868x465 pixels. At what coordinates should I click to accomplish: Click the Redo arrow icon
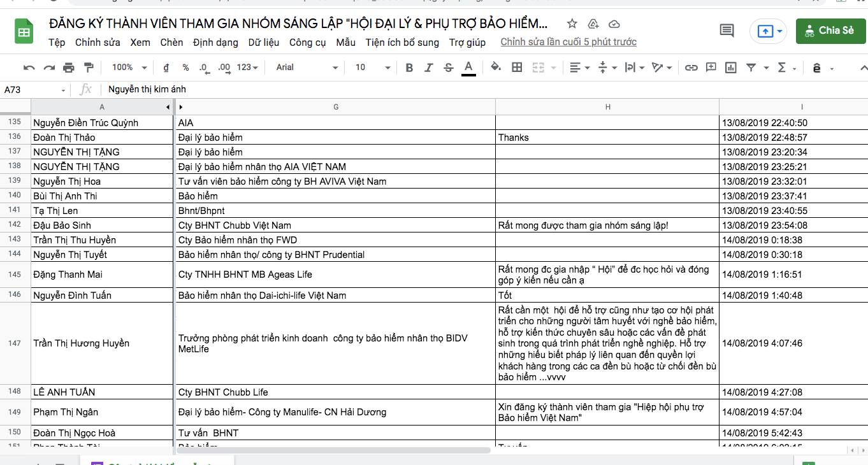point(49,68)
